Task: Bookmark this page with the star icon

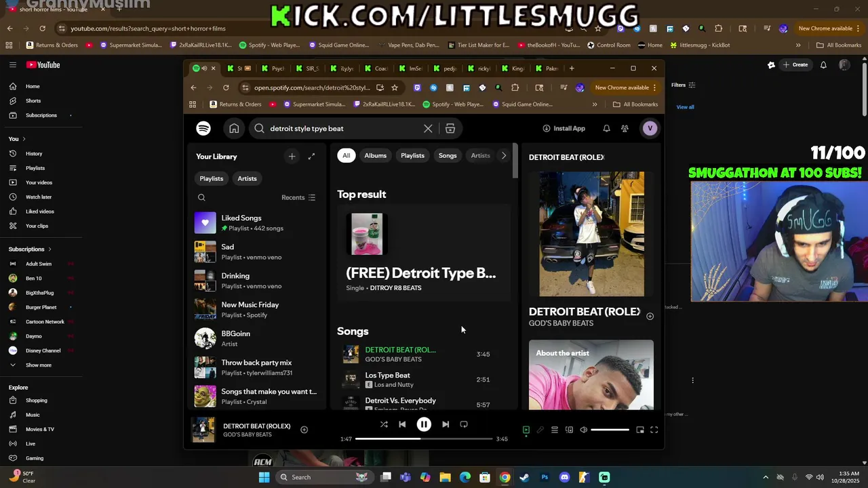Action: click(395, 87)
